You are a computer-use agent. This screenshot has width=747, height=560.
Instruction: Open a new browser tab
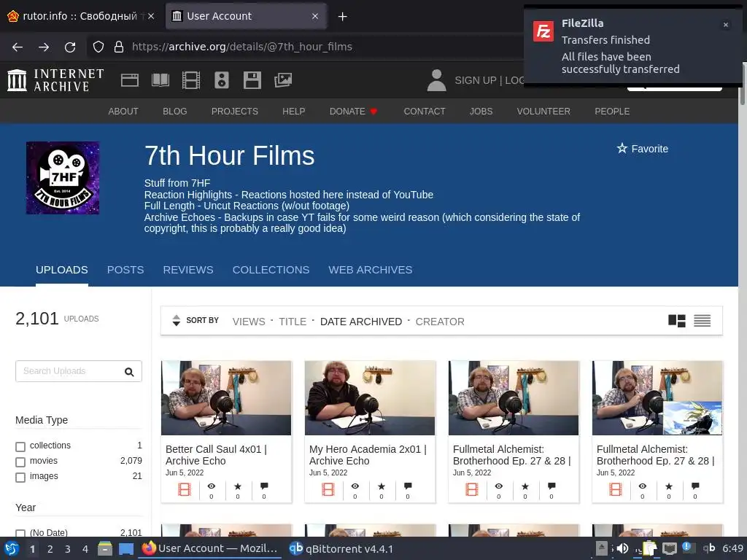click(x=342, y=17)
